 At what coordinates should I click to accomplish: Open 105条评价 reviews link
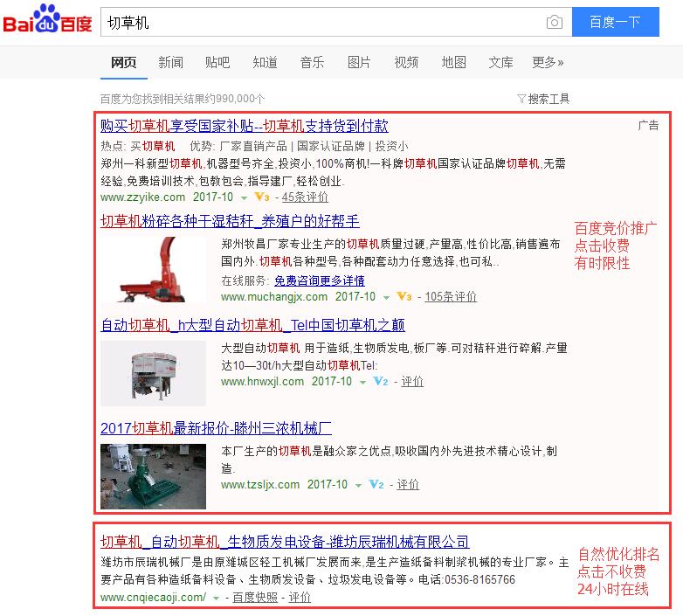click(x=451, y=297)
